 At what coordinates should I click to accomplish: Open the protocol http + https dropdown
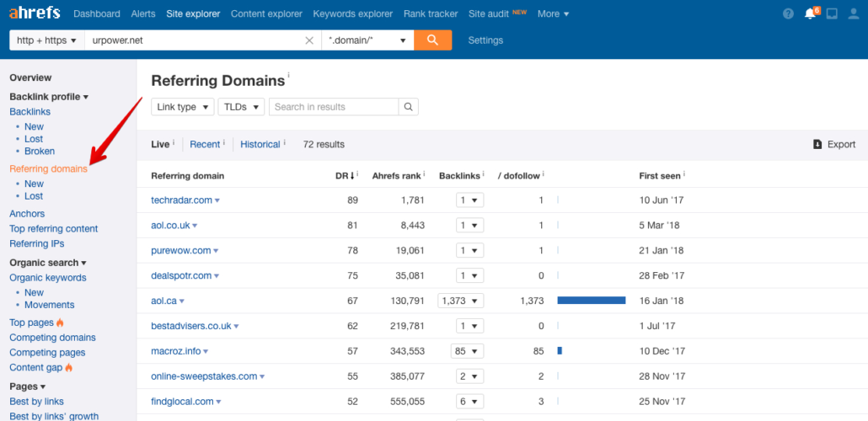point(46,40)
